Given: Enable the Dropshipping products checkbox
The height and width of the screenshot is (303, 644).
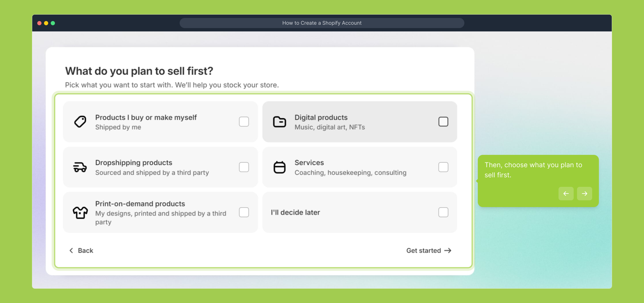Looking at the screenshot, I should (x=244, y=167).
